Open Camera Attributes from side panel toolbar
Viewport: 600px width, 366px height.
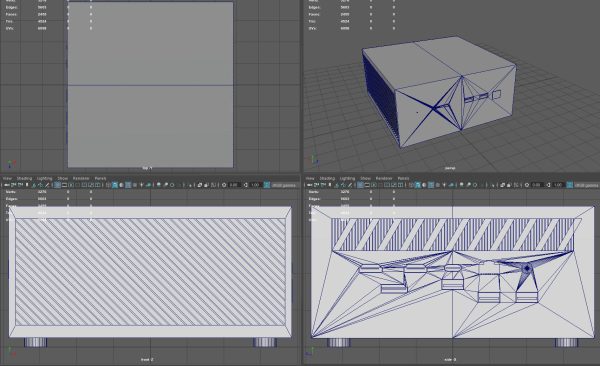[324, 185]
